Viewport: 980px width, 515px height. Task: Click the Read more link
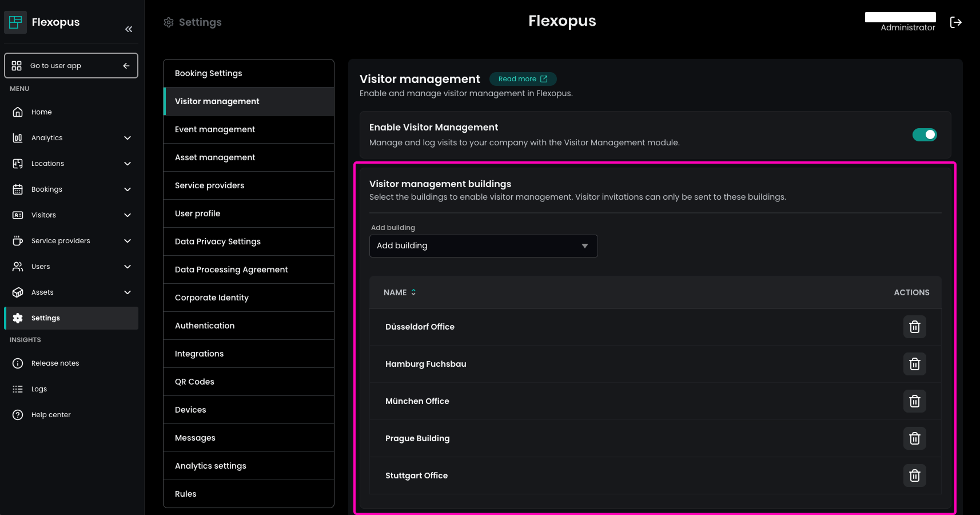pyautogui.click(x=523, y=79)
